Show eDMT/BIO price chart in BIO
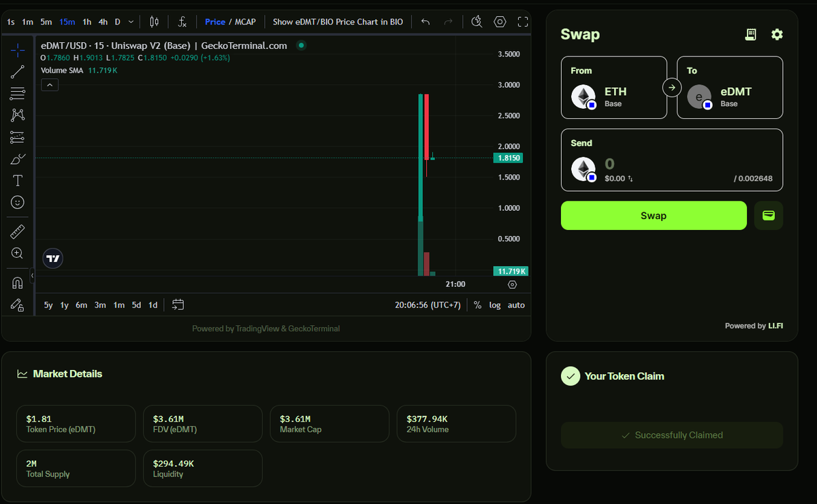Screen dimensions: 817x504 [338, 22]
